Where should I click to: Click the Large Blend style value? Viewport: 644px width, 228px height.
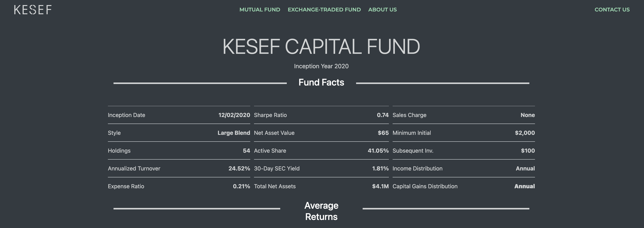pyautogui.click(x=234, y=133)
